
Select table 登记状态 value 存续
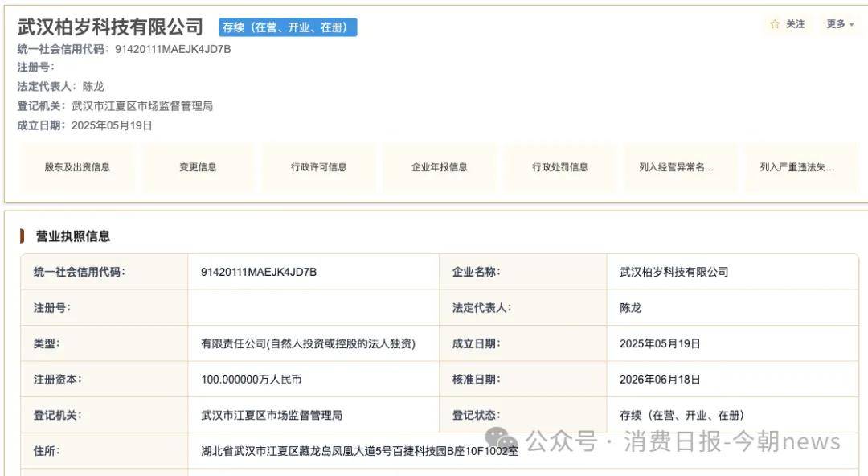click(x=682, y=415)
